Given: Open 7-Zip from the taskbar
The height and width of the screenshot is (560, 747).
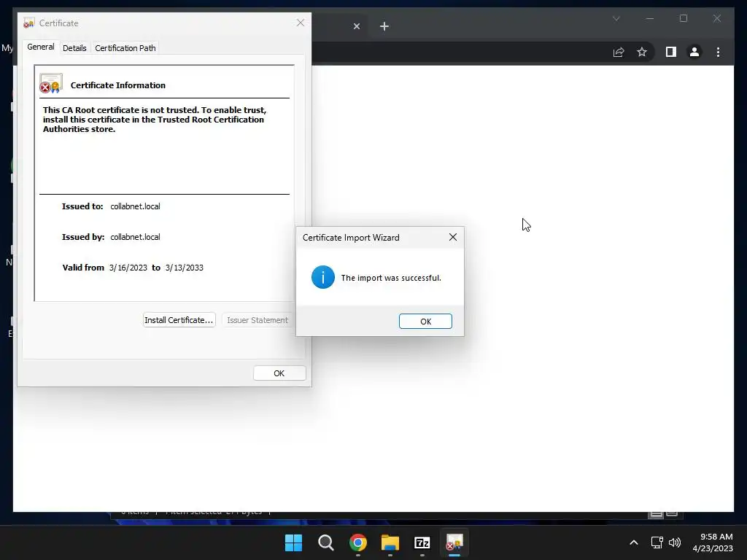Looking at the screenshot, I should click(x=422, y=542).
